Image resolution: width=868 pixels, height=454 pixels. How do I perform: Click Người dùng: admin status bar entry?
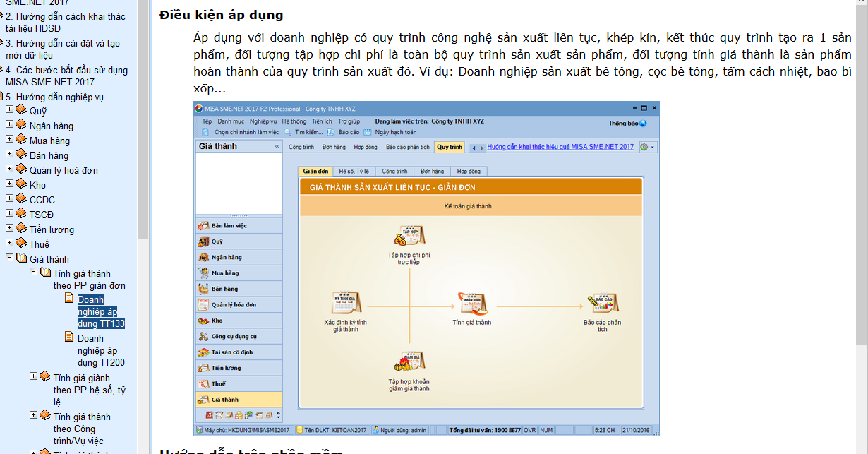click(x=399, y=429)
